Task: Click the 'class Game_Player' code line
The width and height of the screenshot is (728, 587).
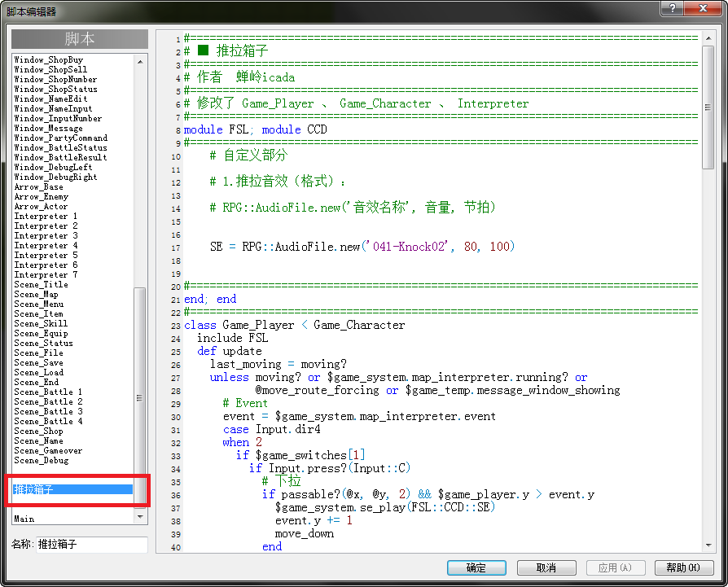Action: point(294,325)
